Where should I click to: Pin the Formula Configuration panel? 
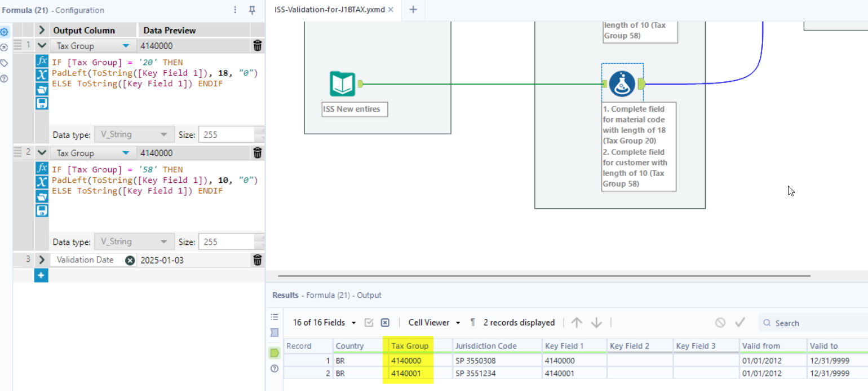click(251, 10)
